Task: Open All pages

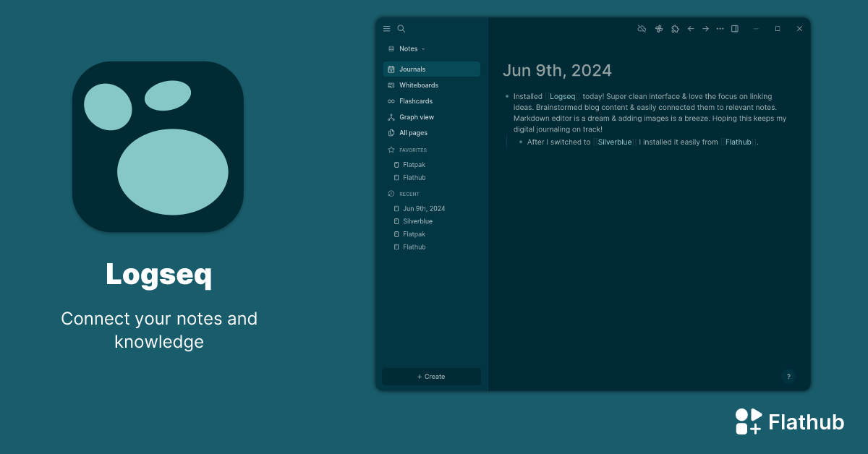Action: [414, 132]
